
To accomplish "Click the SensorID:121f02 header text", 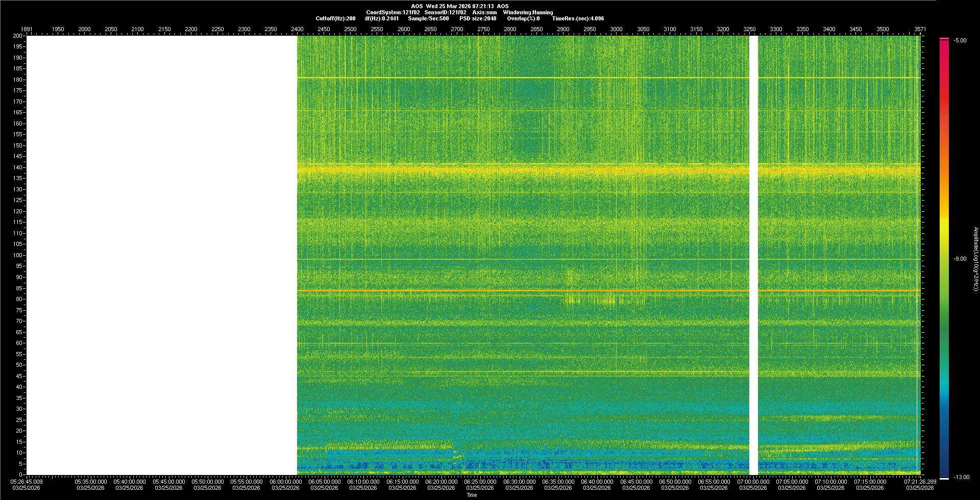I will [445, 12].
